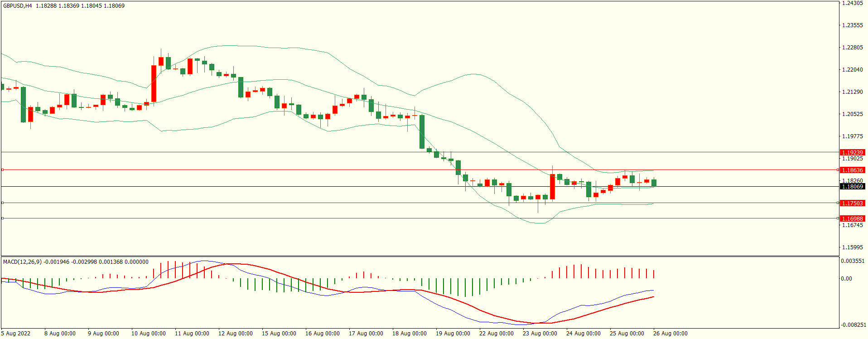Click the 12 Aug 00:00 date label

[235, 334]
